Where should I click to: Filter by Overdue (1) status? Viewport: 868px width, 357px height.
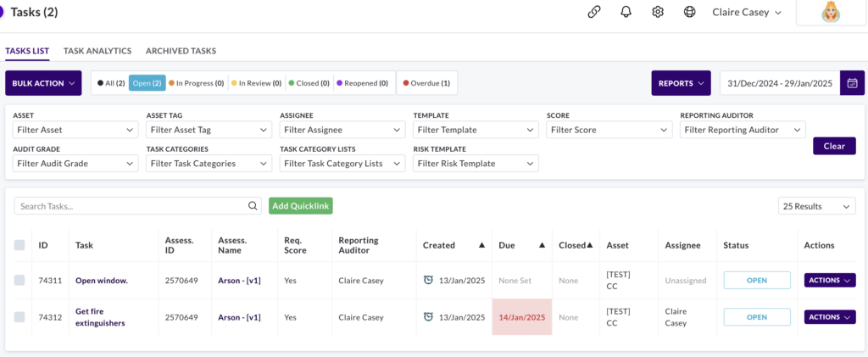(x=427, y=83)
